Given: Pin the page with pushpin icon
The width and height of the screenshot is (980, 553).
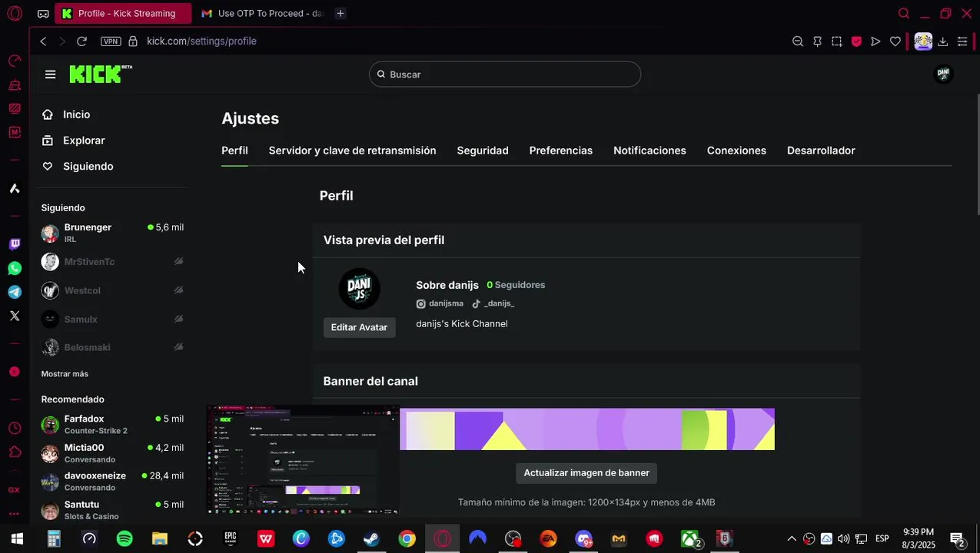Looking at the screenshot, I should 817,41.
